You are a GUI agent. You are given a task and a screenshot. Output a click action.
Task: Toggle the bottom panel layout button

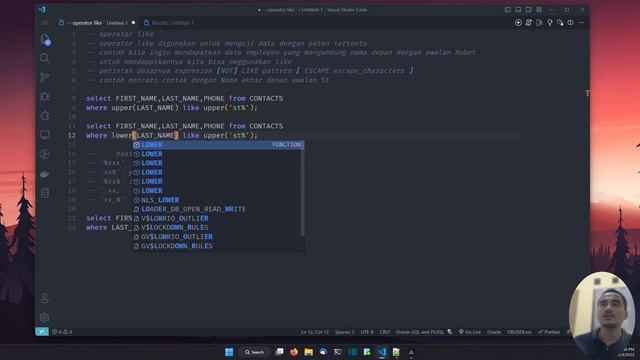(x=518, y=10)
